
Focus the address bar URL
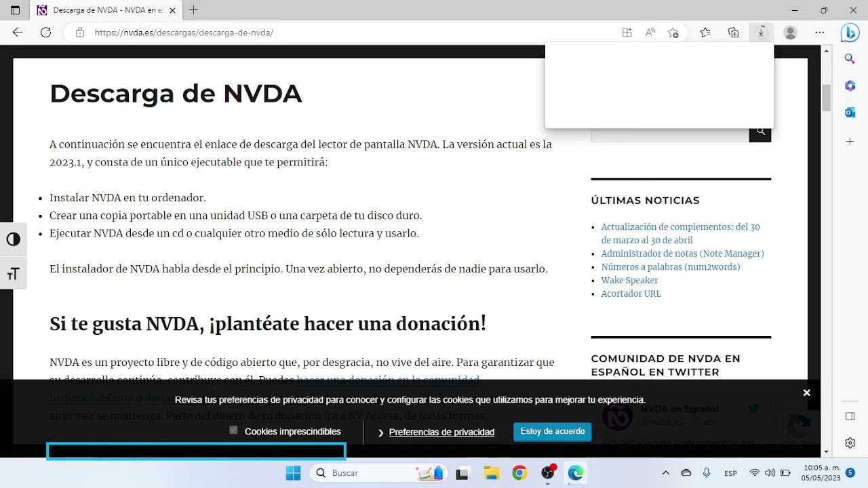point(184,33)
